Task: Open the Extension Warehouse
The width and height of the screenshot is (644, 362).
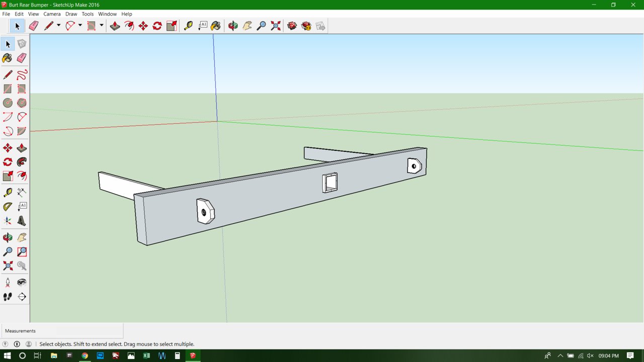Action: coord(306,26)
